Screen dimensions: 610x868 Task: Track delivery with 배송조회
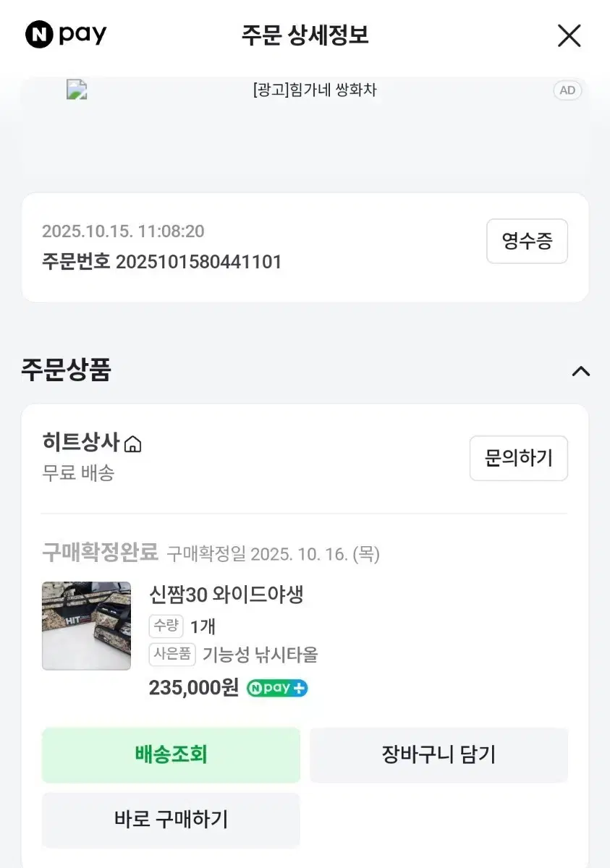171,755
